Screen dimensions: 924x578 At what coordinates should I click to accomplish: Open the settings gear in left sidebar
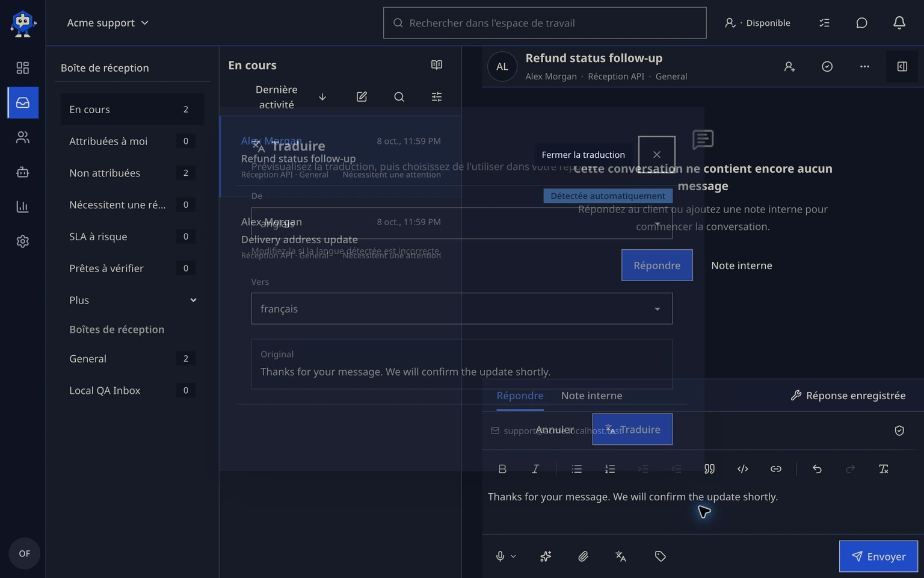tap(22, 241)
